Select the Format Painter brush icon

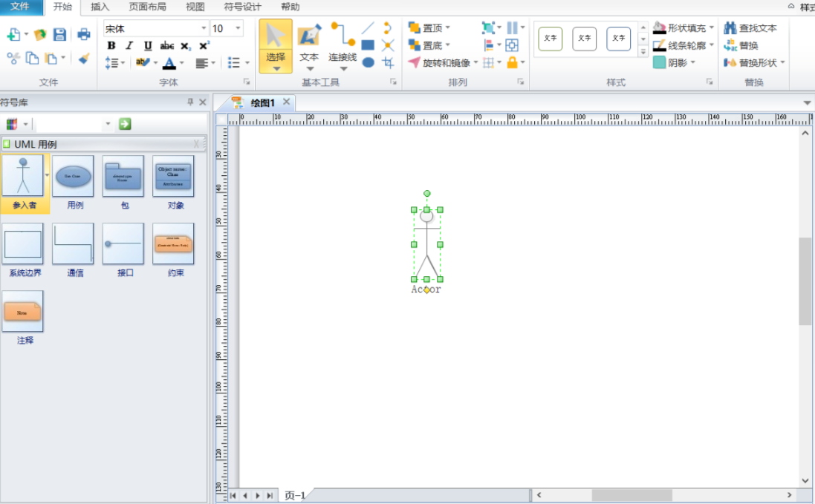pos(84,59)
